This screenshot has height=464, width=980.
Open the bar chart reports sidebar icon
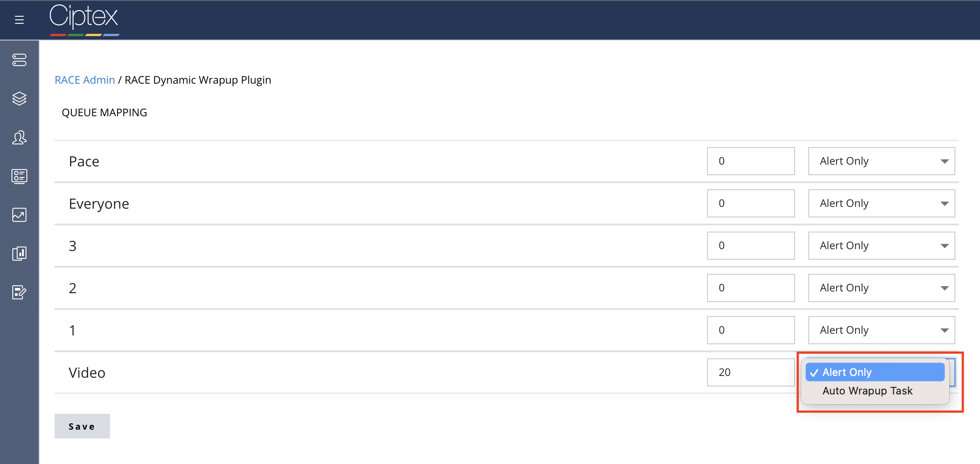[19, 253]
